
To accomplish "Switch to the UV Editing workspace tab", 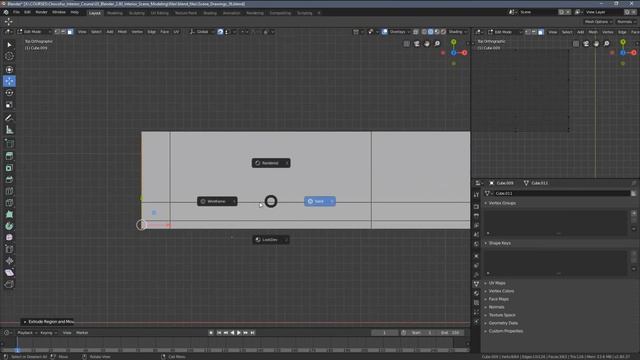I will [x=160, y=13].
